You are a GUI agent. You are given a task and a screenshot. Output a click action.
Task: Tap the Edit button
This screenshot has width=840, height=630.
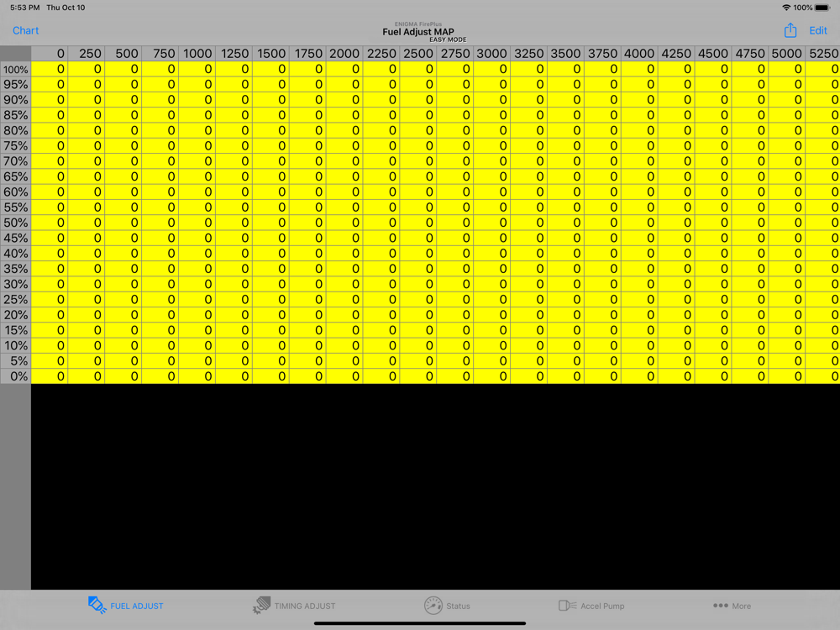[818, 30]
